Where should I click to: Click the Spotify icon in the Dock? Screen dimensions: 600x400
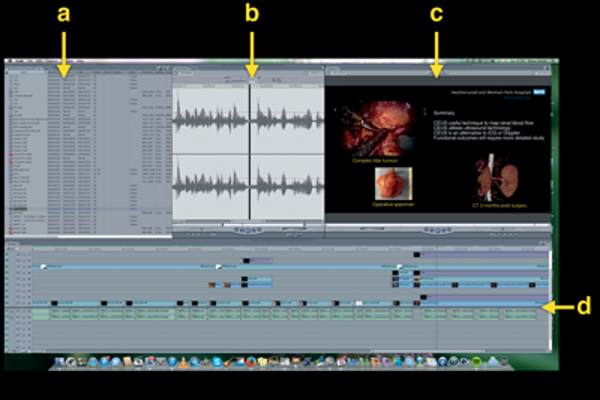[477, 361]
